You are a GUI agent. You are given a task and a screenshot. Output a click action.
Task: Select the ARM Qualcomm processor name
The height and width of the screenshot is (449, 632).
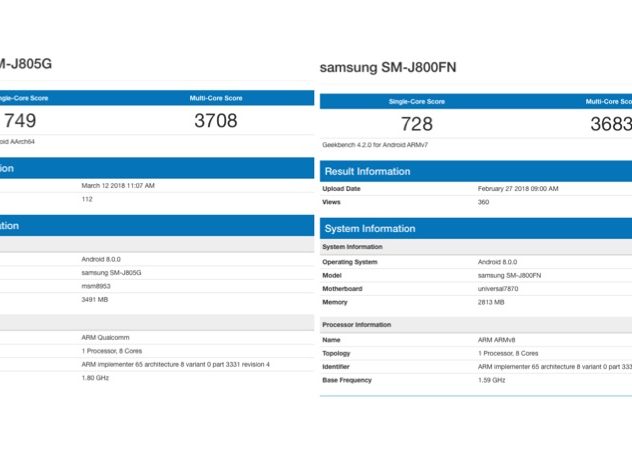(x=105, y=338)
